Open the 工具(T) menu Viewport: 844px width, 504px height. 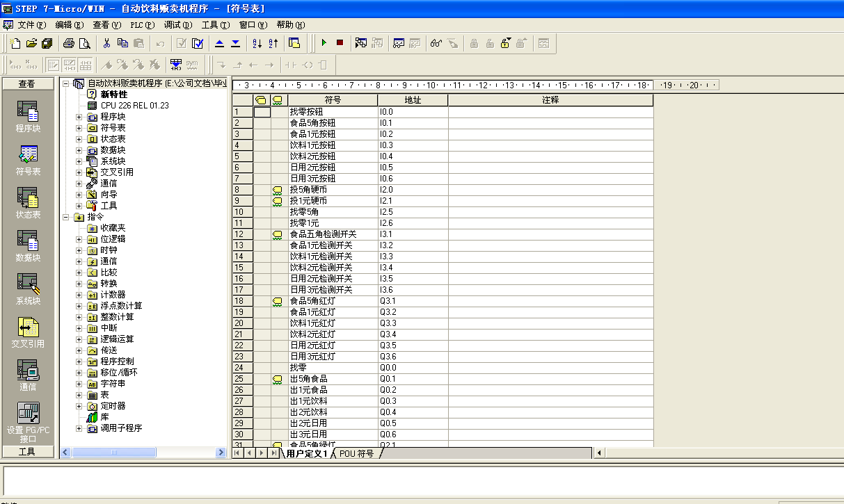[216, 24]
